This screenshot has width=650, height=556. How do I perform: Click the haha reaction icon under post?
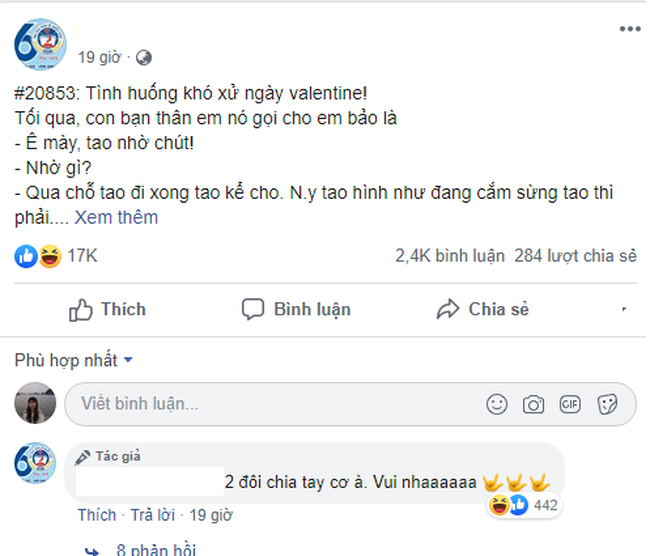tap(48, 256)
